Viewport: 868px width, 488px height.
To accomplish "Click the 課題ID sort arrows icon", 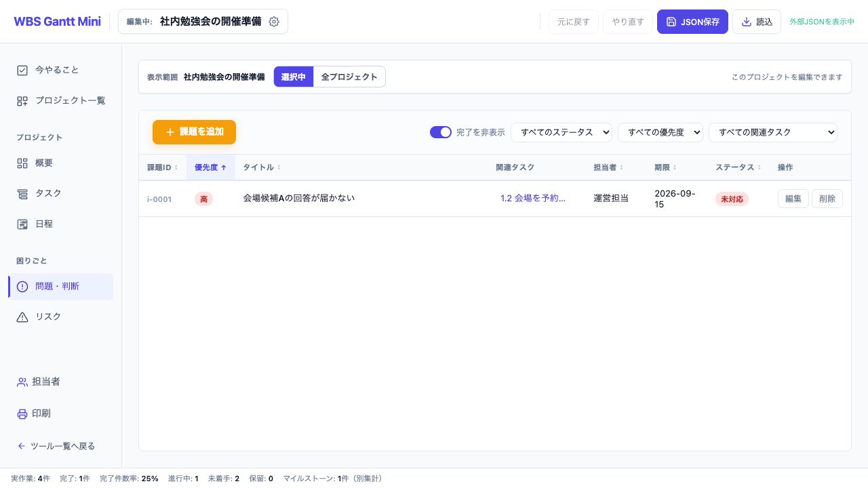I will (x=176, y=167).
